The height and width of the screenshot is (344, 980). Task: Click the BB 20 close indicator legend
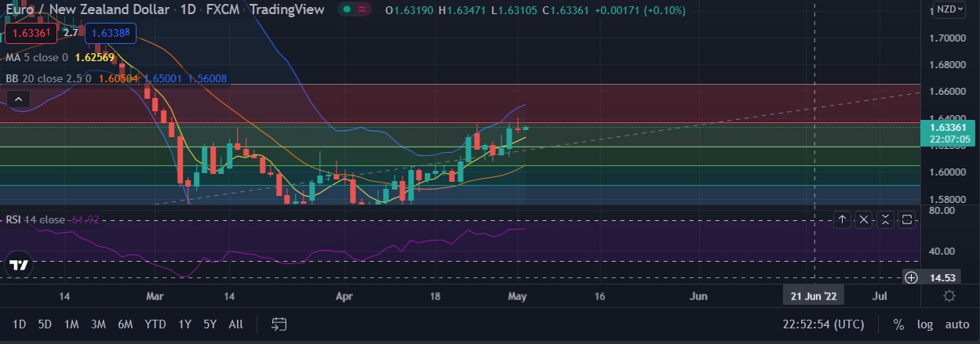pyautogui.click(x=49, y=78)
